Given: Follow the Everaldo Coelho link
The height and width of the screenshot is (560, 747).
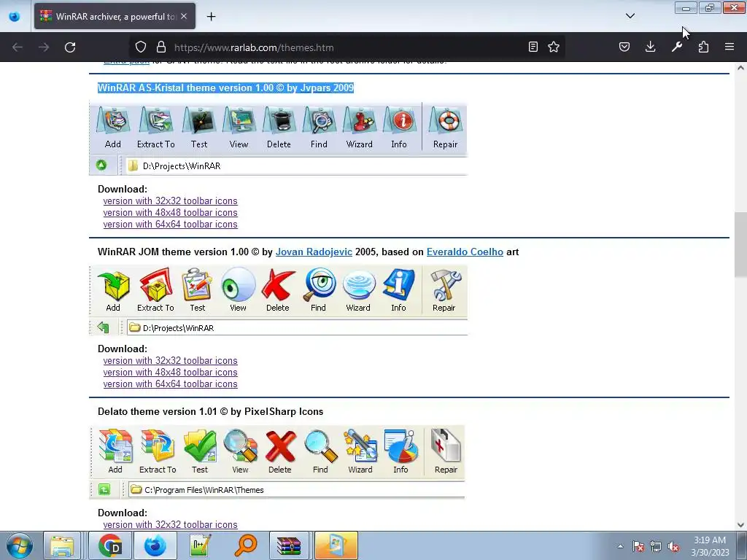Looking at the screenshot, I should (x=465, y=252).
